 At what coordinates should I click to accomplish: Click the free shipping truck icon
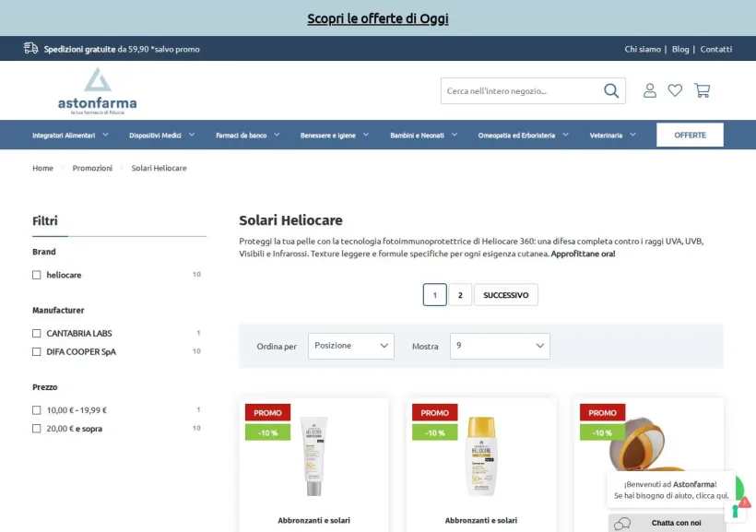pyautogui.click(x=30, y=48)
